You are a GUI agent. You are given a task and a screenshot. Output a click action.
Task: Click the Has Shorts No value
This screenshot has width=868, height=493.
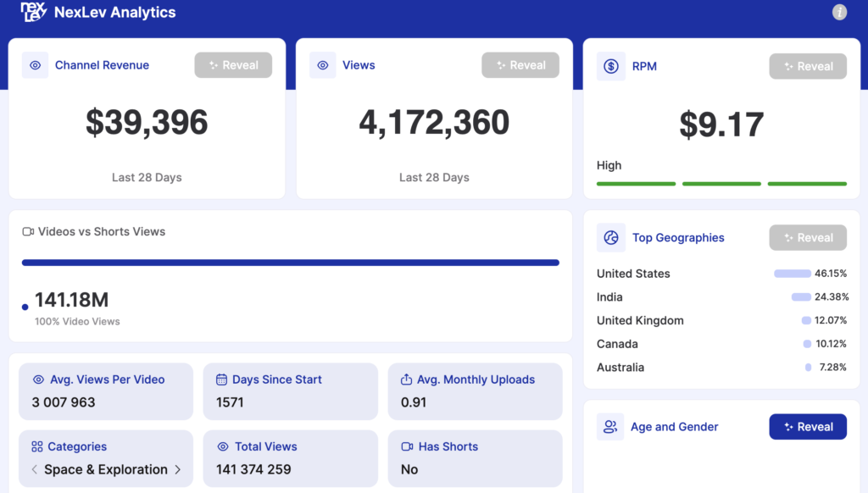point(409,469)
